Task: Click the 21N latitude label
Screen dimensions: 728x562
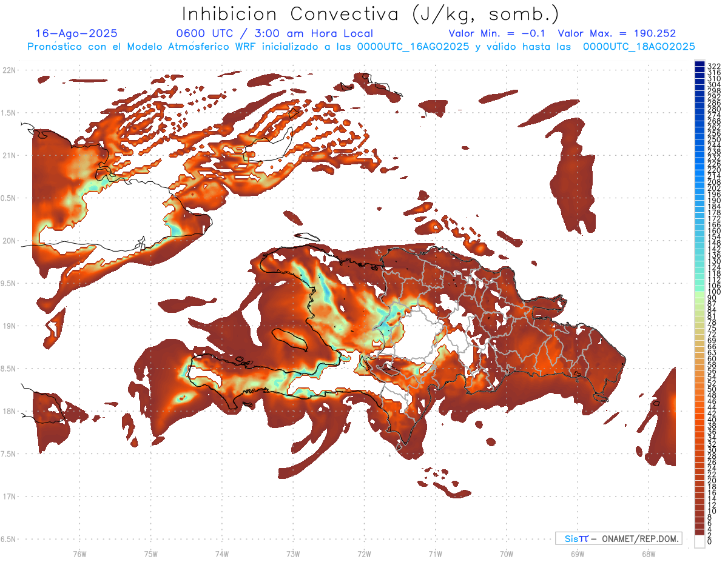Action: [x=8, y=156]
